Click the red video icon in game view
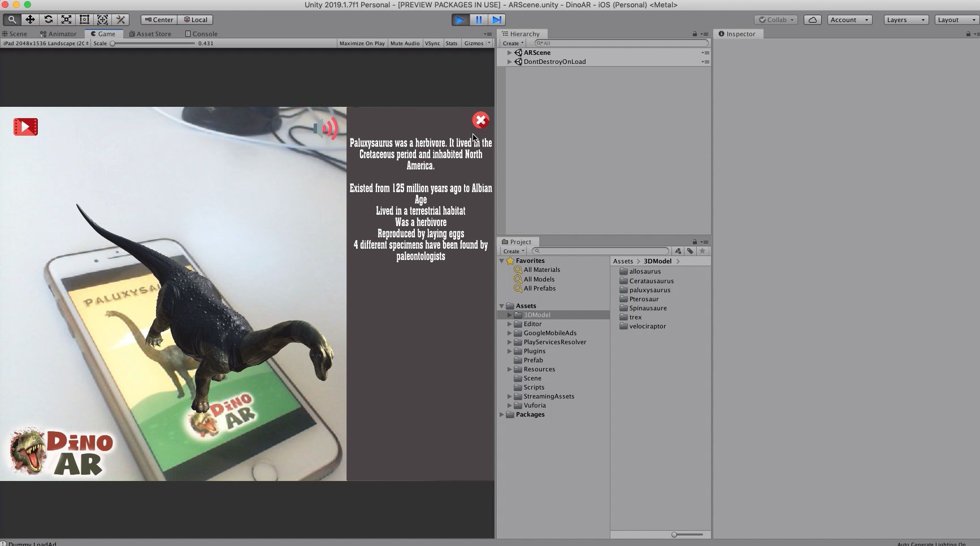Screen dimensions: 980x546 pos(25,127)
